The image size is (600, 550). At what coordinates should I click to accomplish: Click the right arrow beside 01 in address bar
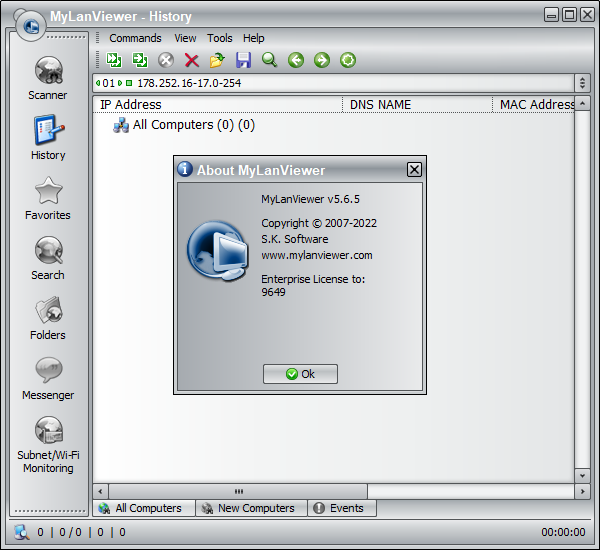coord(120,83)
